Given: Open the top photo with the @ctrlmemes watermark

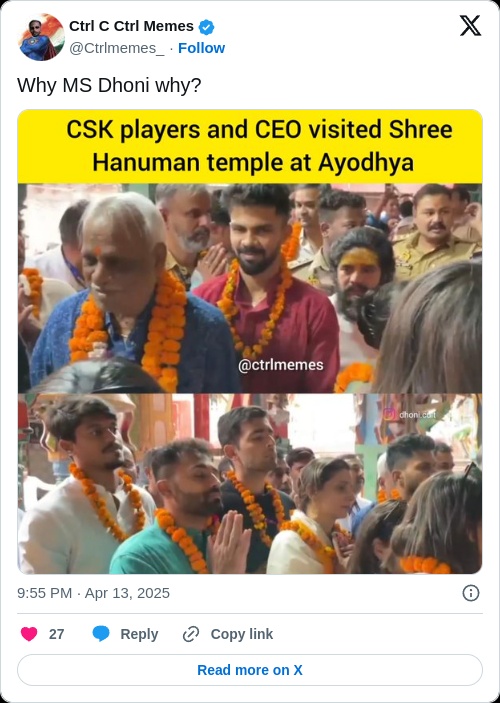Looking at the screenshot, I should pos(250,288).
